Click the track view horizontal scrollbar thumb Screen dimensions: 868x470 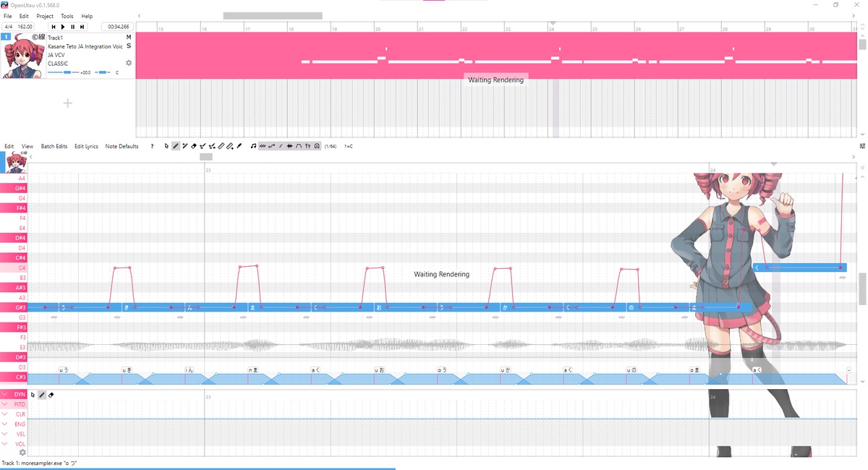273,15
